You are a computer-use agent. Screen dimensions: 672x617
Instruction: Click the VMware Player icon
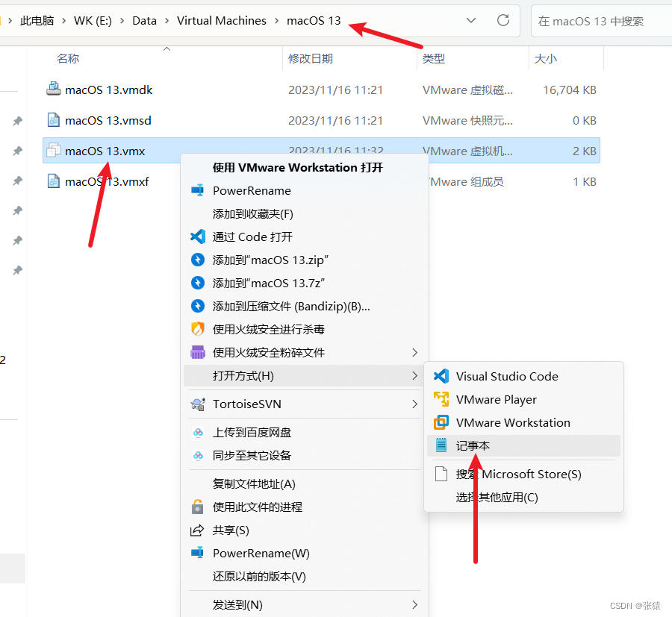441,399
